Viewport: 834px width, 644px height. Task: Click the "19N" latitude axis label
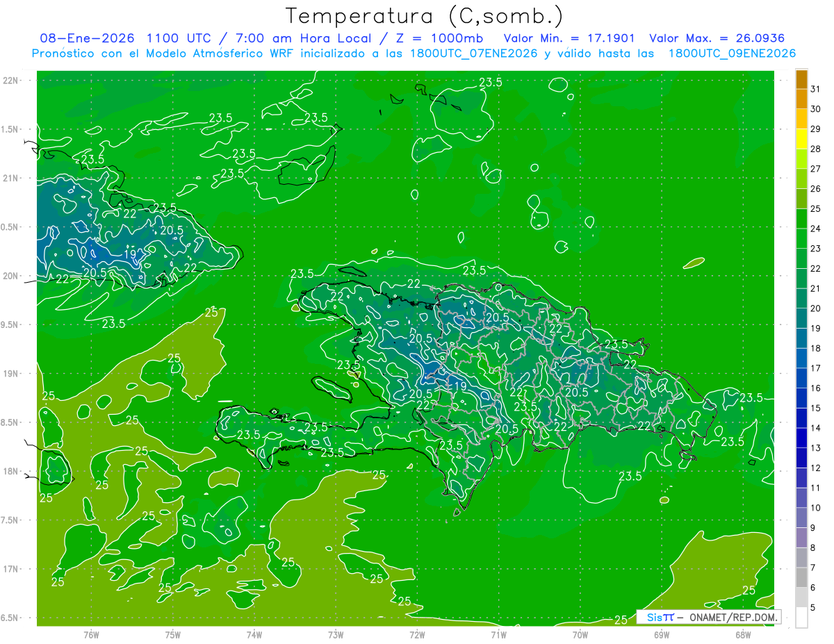coord(11,374)
